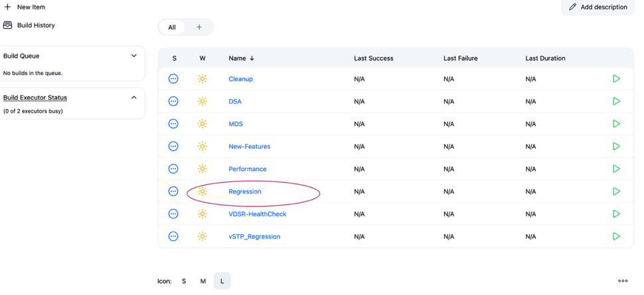Image resolution: width=644 pixels, height=295 pixels.
Task: Run build for Cleanup job
Action: click(616, 79)
